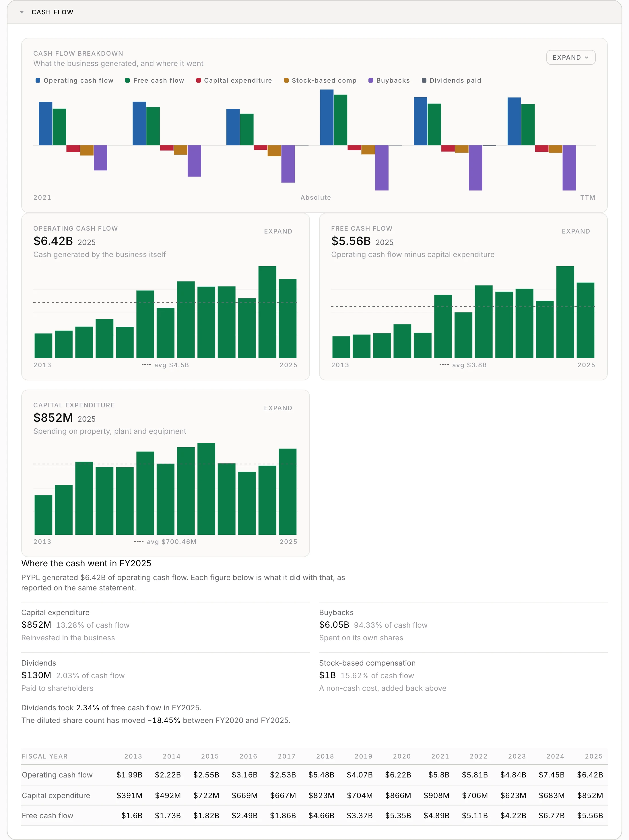Expand the Operating Cash Flow card
The height and width of the screenshot is (840, 629).
pyautogui.click(x=278, y=231)
